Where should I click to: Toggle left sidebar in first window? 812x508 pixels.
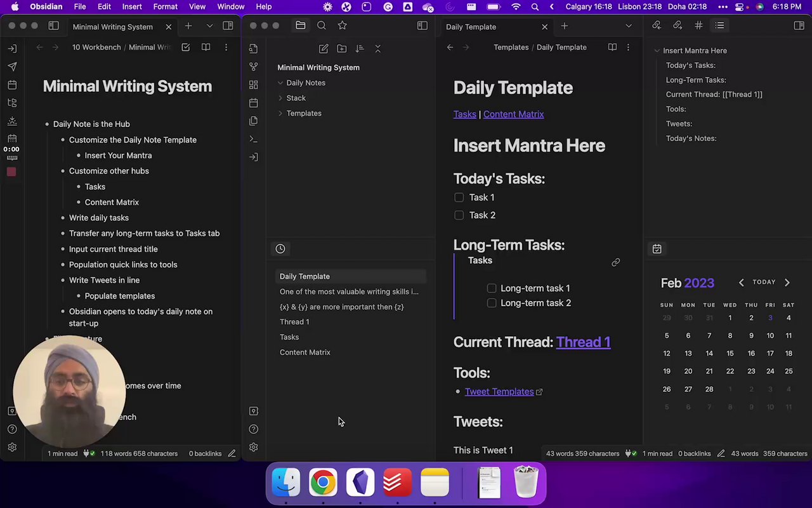coord(53,26)
